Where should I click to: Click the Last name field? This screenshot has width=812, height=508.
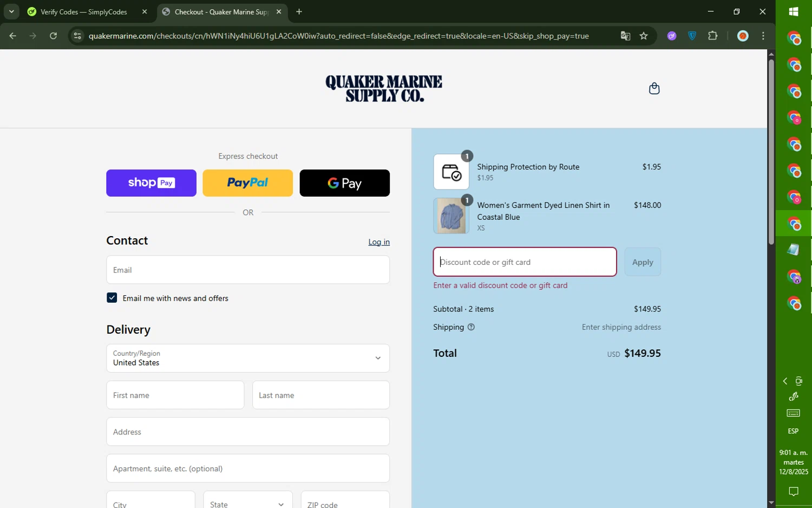tap(321, 395)
